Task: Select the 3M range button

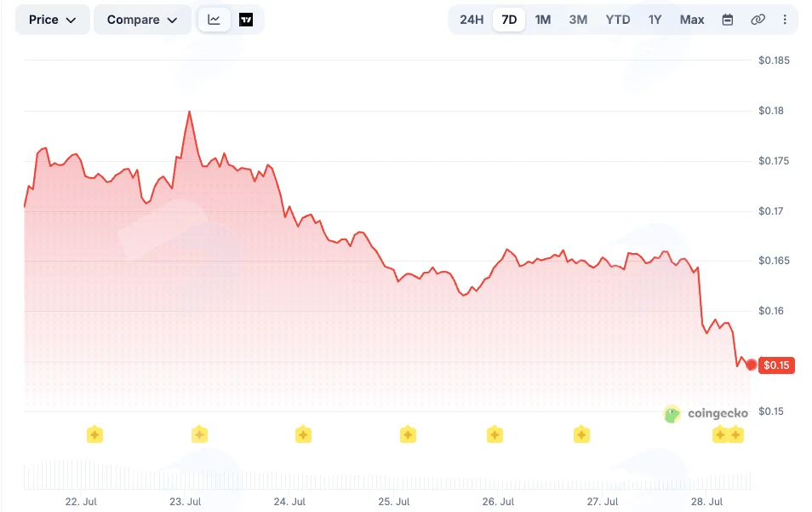Action: pos(578,20)
